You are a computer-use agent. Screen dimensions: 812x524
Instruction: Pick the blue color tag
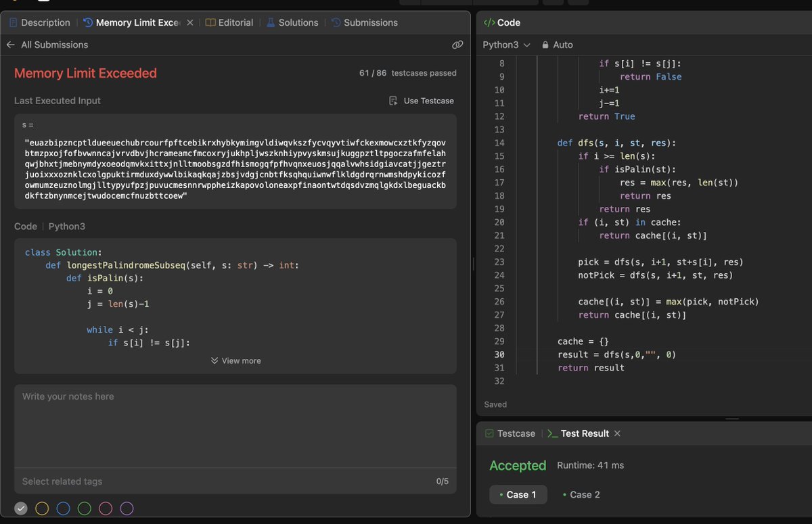pyautogui.click(x=63, y=508)
